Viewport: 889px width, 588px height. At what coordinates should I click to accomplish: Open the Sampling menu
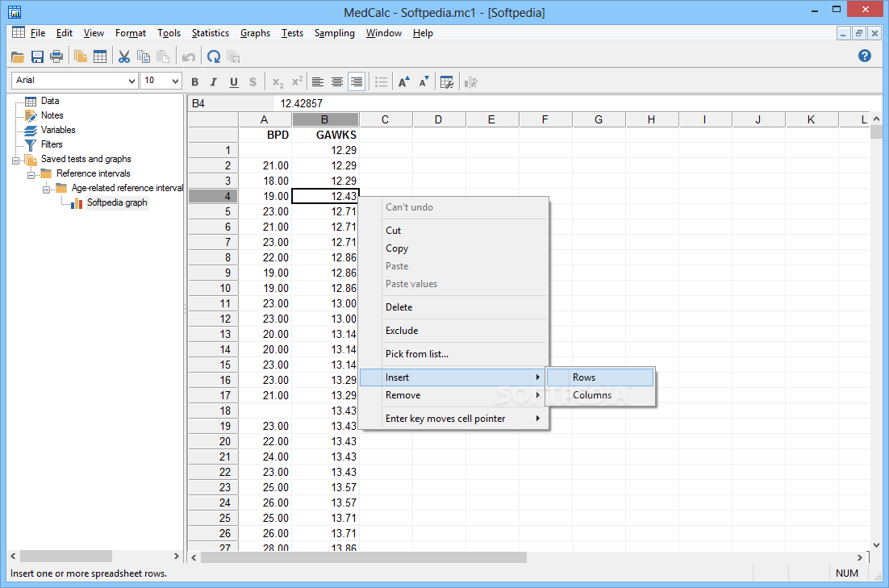pos(335,33)
